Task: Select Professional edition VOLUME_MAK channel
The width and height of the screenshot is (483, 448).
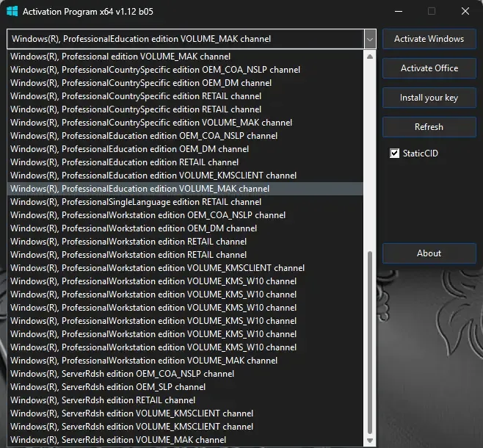Action: [185, 57]
